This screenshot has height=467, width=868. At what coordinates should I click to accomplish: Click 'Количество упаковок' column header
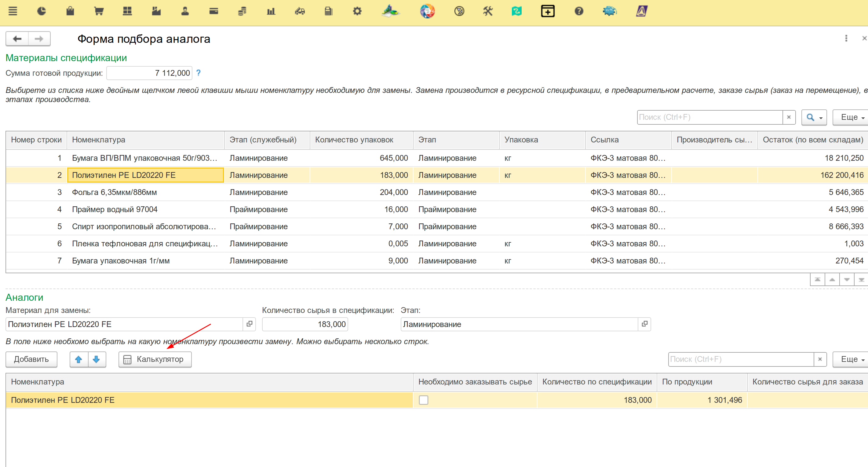click(x=354, y=140)
